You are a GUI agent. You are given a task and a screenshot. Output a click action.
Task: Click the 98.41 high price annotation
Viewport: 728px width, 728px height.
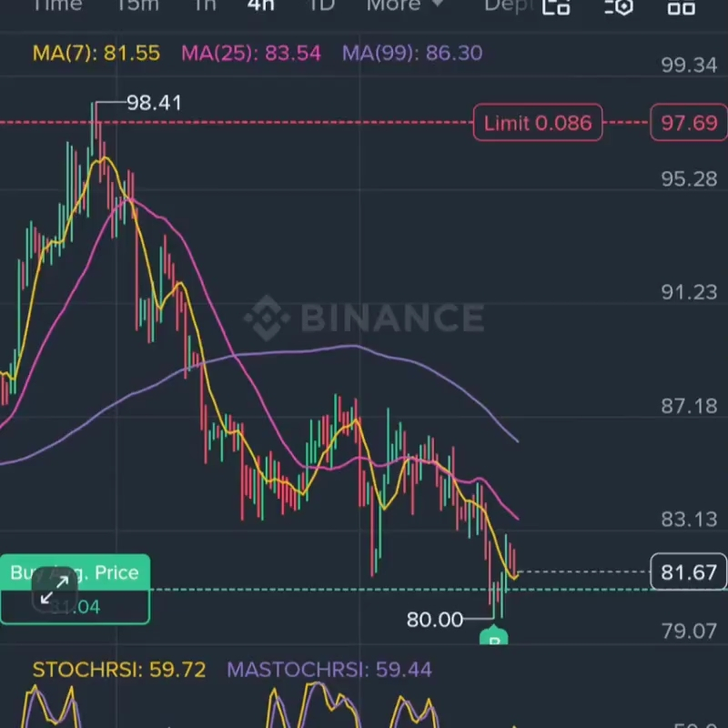(154, 103)
